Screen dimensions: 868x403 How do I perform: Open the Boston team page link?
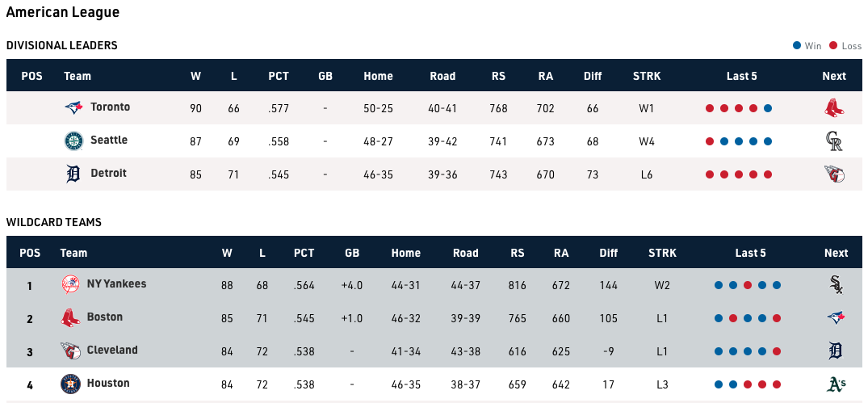coord(105,317)
